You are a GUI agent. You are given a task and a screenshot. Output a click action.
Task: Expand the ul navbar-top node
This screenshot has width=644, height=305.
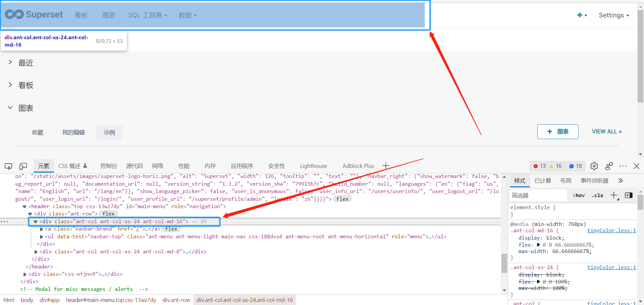[x=42, y=237]
